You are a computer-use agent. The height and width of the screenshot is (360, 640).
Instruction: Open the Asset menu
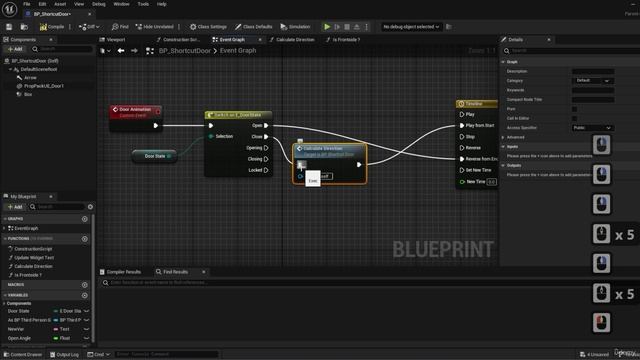(60, 4)
